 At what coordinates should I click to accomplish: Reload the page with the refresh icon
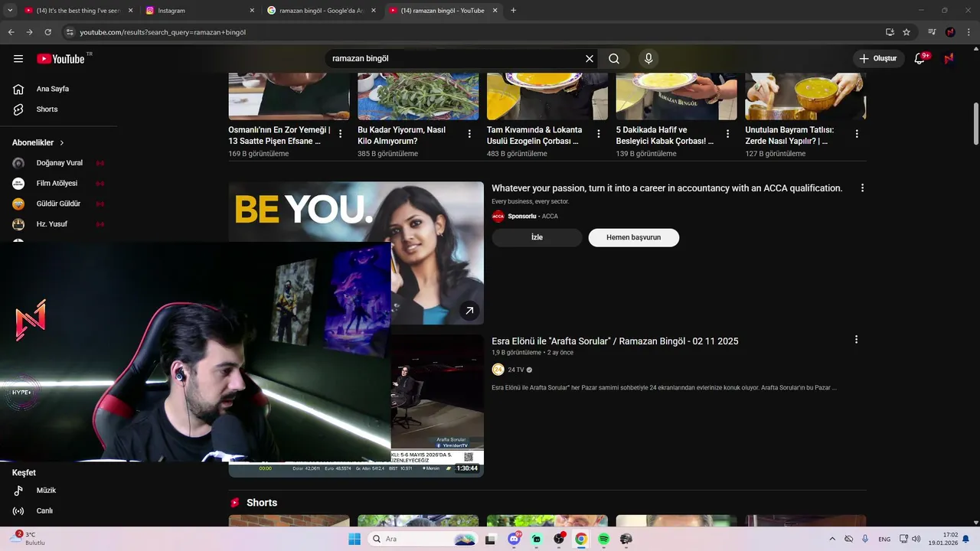tap(47, 32)
